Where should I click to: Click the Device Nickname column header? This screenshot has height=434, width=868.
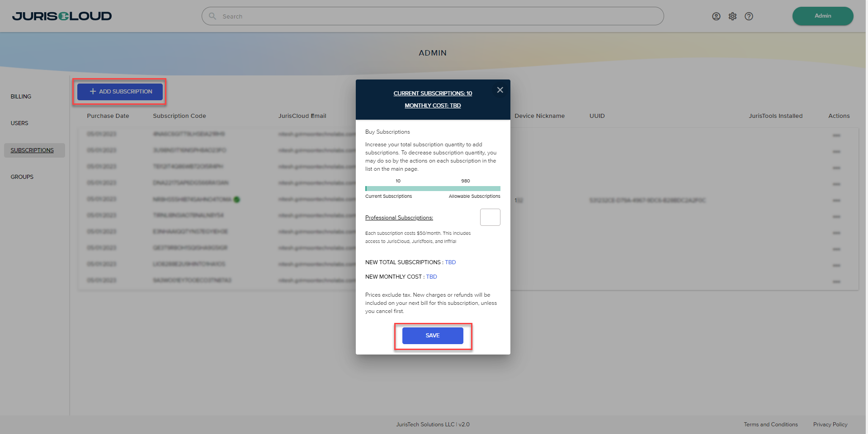click(539, 116)
